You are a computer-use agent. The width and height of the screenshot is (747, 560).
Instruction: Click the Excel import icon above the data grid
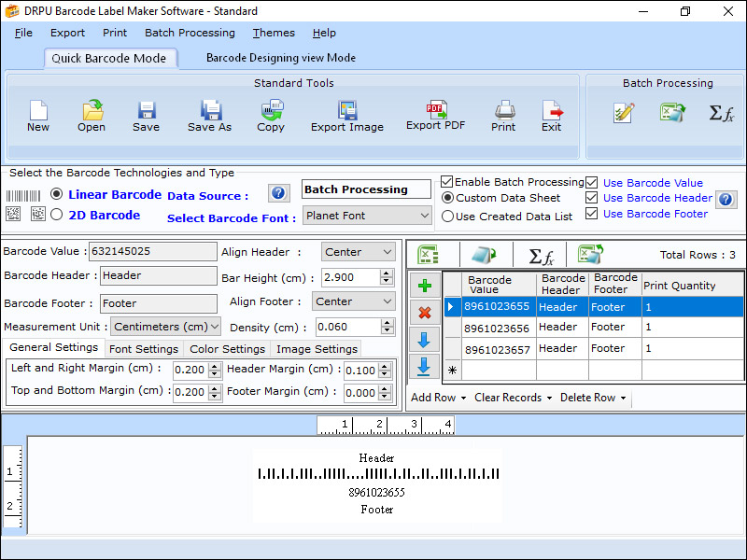click(x=429, y=254)
